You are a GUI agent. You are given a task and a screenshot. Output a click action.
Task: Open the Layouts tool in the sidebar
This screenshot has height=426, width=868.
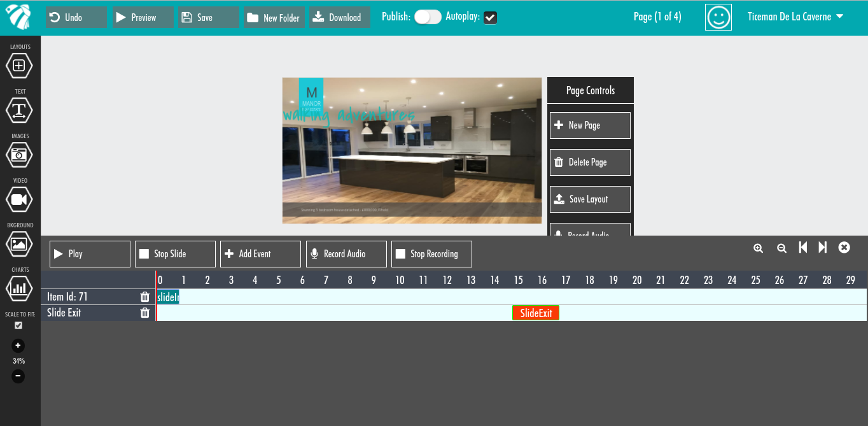coord(19,65)
